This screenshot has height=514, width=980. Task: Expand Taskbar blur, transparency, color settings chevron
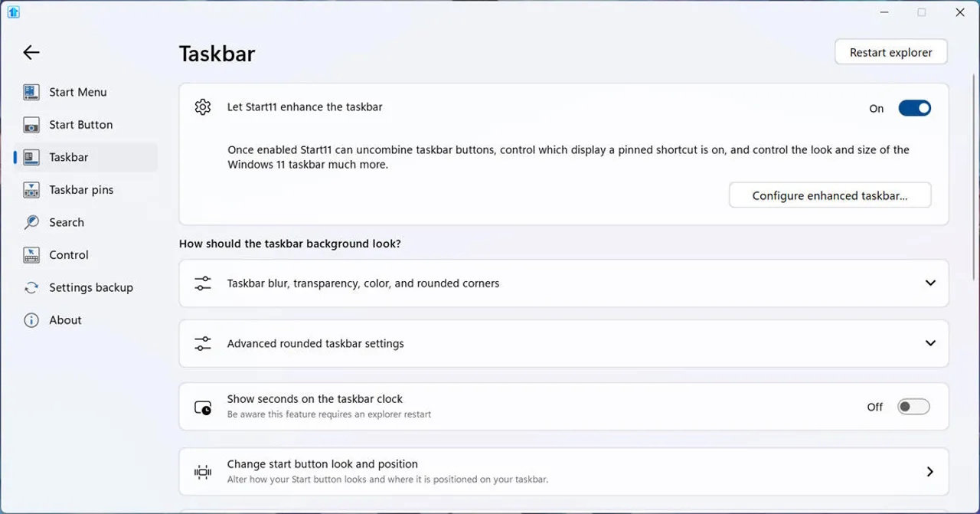click(930, 283)
